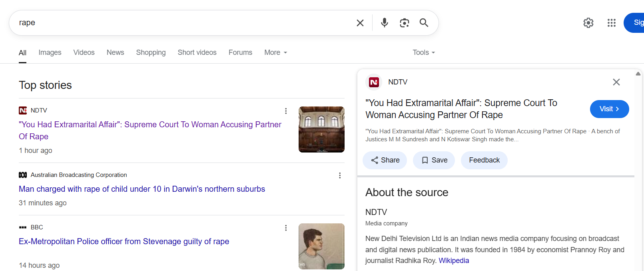Screen dimensions: 644x271
Task: Click the courtroom sketch thumbnail for BBC story
Action: [321, 246]
